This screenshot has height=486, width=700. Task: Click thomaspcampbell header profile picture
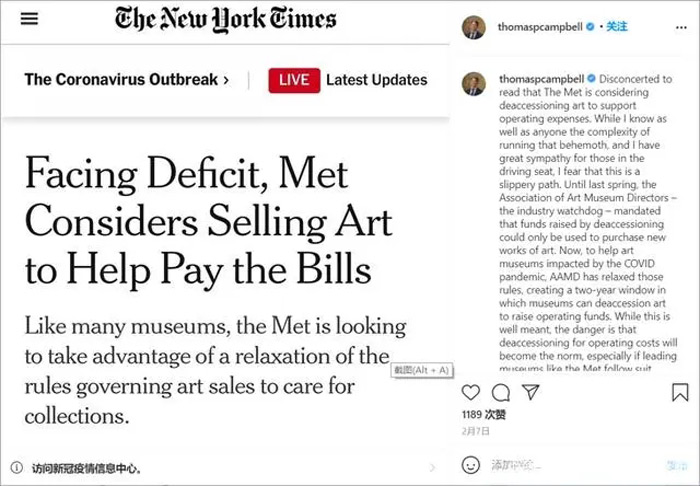pos(474,27)
